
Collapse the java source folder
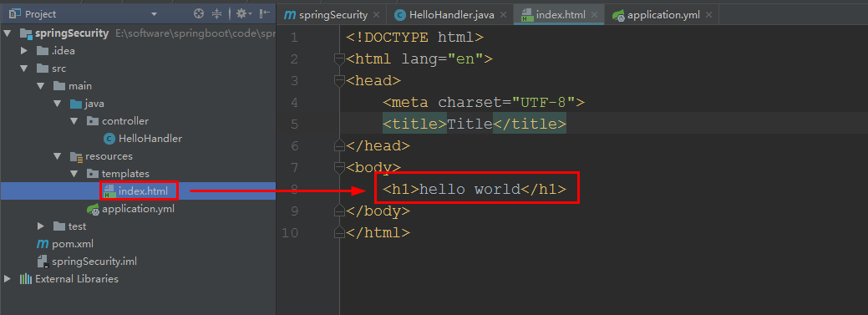coord(57,104)
